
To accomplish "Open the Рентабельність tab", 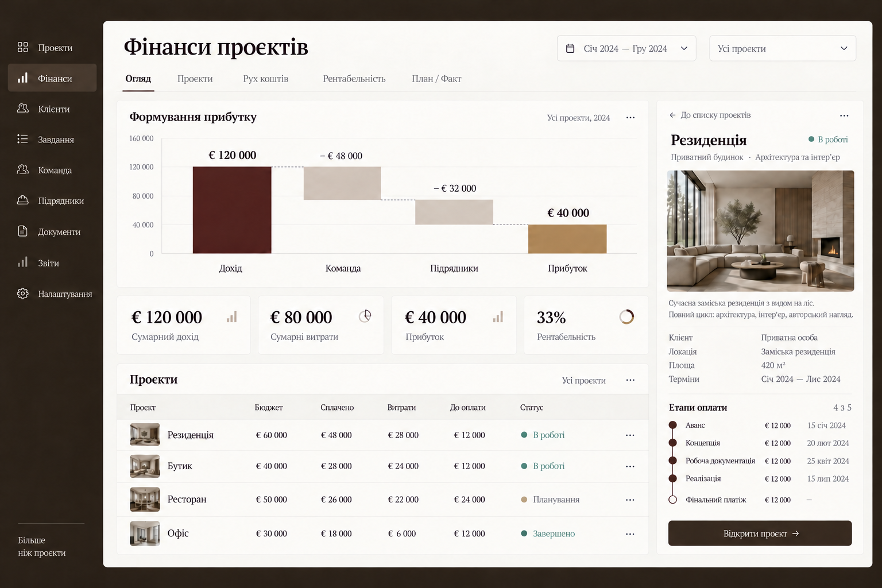I will click(354, 79).
